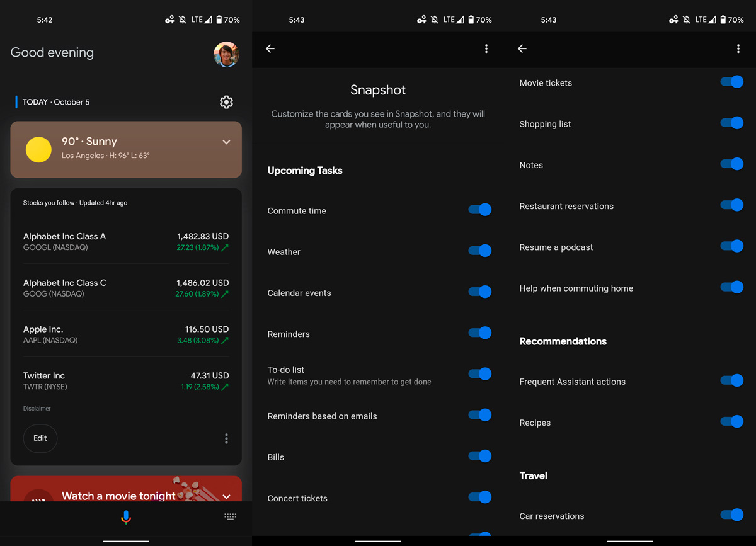This screenshot has width=756, height=546.
Task: Open Alphabet Inc Class A stock row
Action: click(x=126, y=241)
